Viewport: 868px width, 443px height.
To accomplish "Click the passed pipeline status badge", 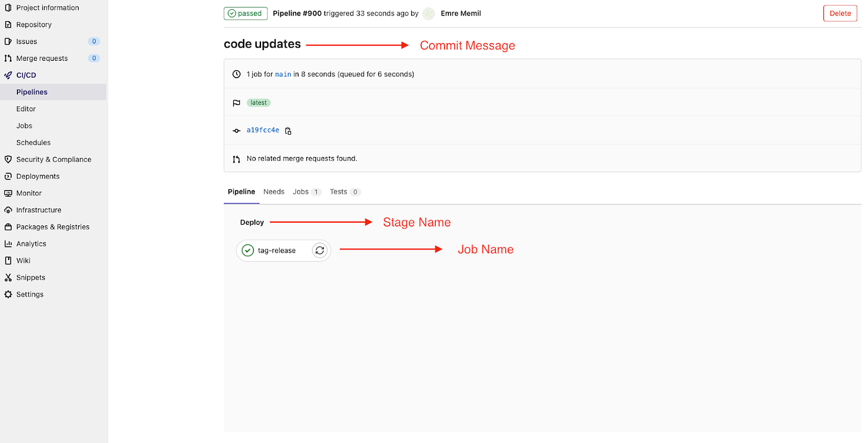I will point(246,13).
